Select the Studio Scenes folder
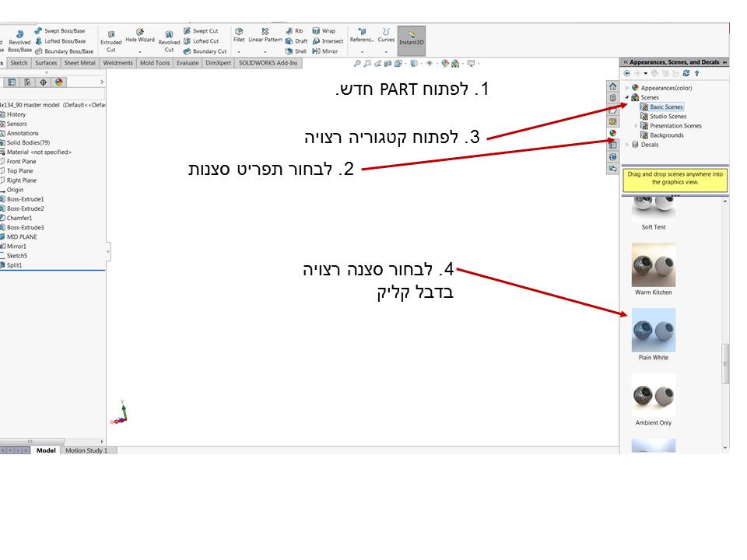Screen dimensions: 747x560 pos(668,116)
